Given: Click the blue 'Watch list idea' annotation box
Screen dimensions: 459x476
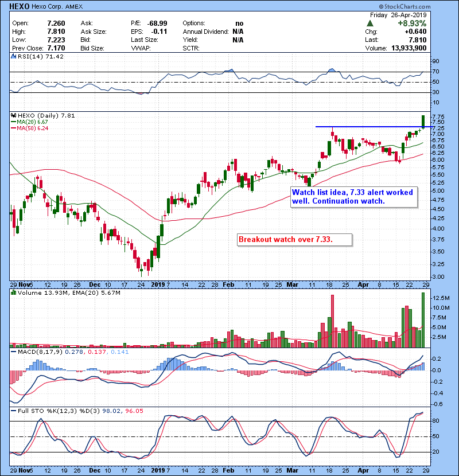Looking at the screenshot, I should (353, 197).
